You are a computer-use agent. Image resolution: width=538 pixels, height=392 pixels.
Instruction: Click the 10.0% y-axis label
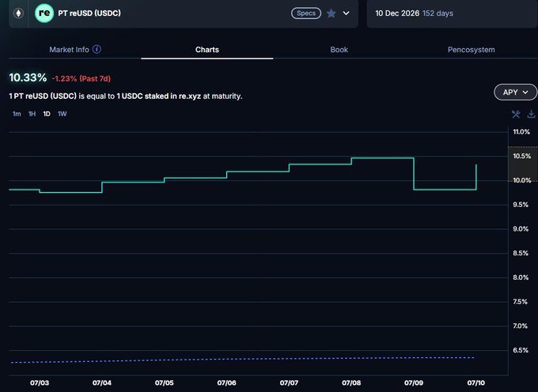pyautogui.click(x=521, y=180)
